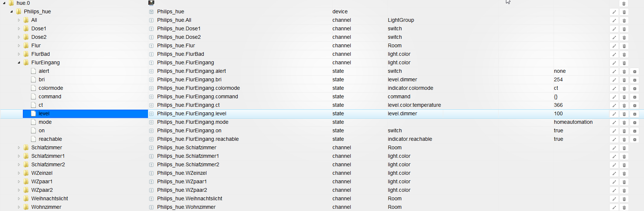Click value 254 of FlurEingang.bri
The image size is (644, 211).
click(558, 79)
